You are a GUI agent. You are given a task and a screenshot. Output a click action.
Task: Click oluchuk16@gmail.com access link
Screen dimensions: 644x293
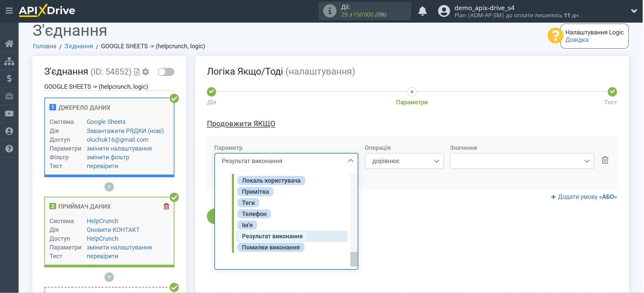[x=117, y=140]
